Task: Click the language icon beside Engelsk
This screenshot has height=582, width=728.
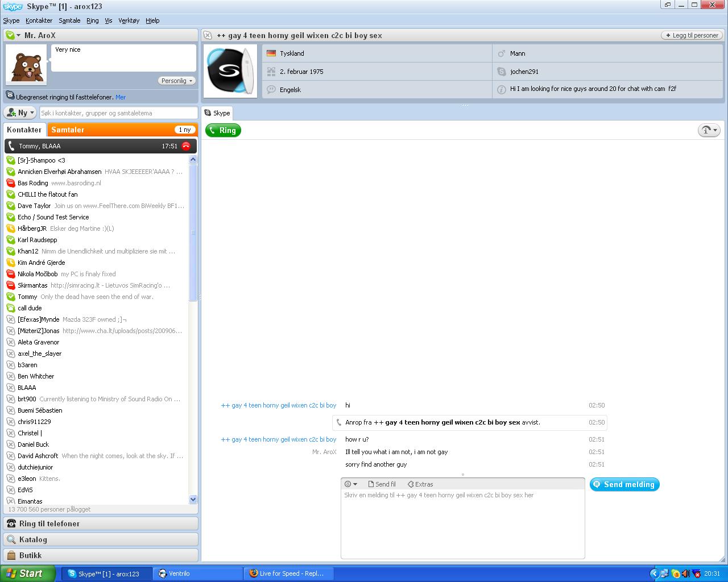Action: tap(271, 90)
